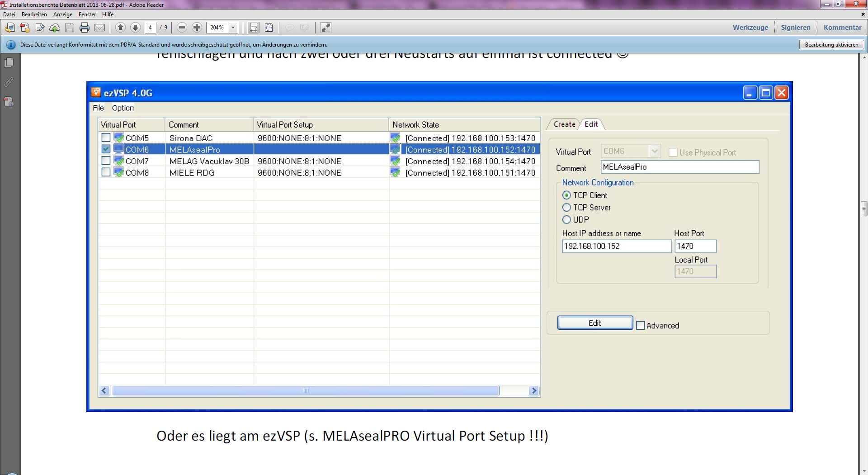The height and width of the screenshot is (475, 868).
Task: Switch to the Edit tab in ezVSP
Action: [591, 124]
